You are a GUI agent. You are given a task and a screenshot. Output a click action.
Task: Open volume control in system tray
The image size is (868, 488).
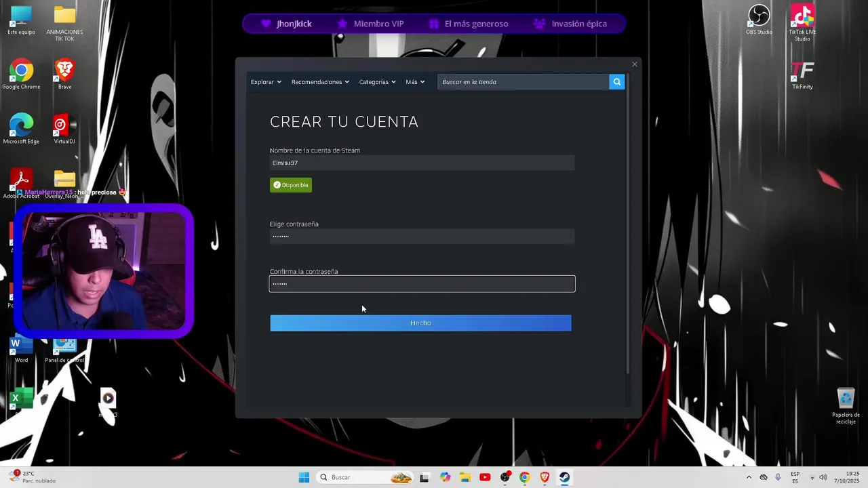point(823,477)
